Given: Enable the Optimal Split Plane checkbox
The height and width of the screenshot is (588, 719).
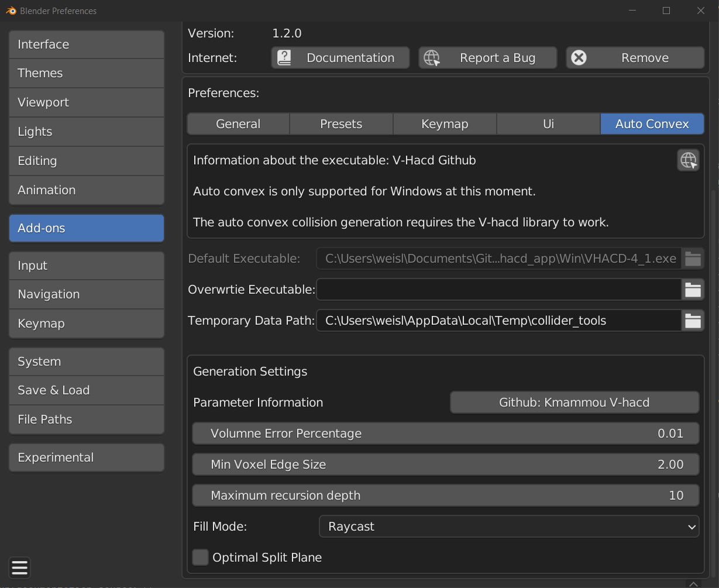Looking at the screenshot, I should (x=201, y=558).
